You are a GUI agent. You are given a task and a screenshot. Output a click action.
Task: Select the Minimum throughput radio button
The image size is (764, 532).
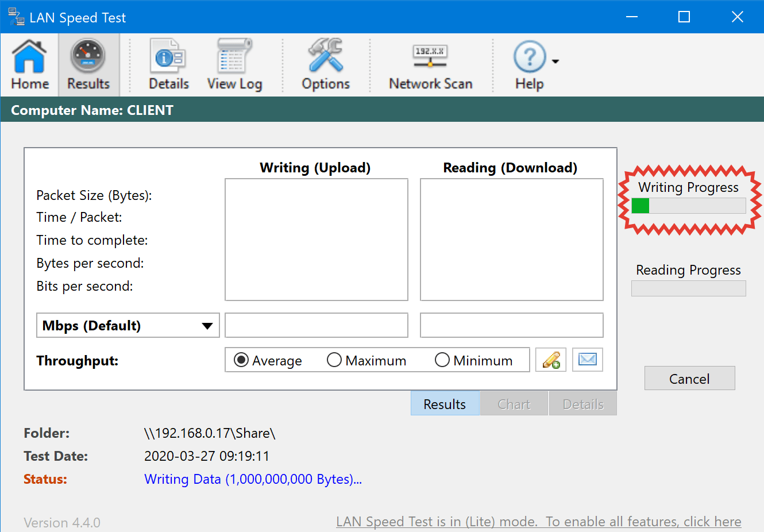click(x=442, y=360)
